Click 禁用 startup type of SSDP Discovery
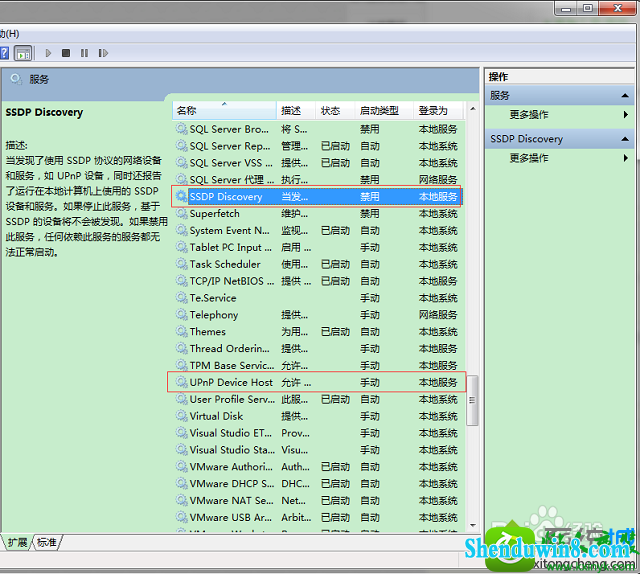Image resolution: width=640 pixels, height=574 pixels. click(370, 196)
